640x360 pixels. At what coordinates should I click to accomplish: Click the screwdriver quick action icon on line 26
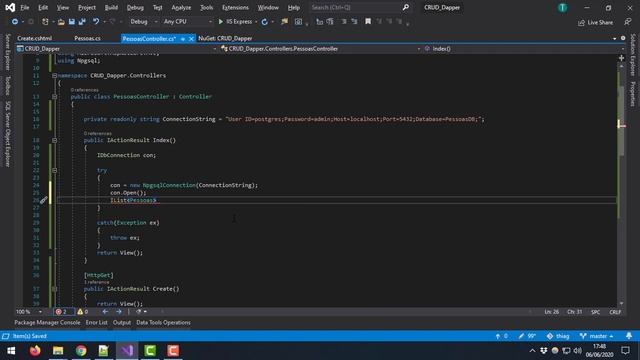pyautogui.click(x=44, y=200)
